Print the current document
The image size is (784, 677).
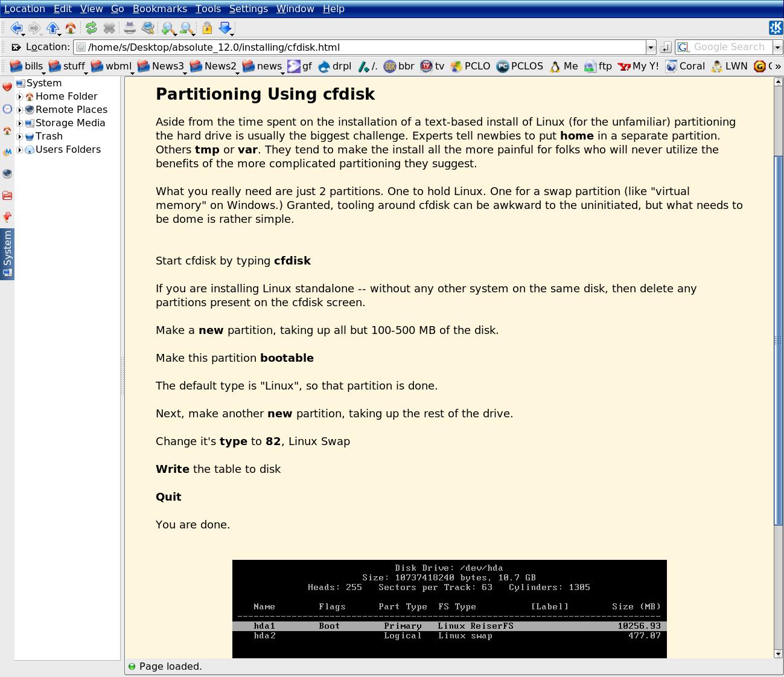coord(130,28)
